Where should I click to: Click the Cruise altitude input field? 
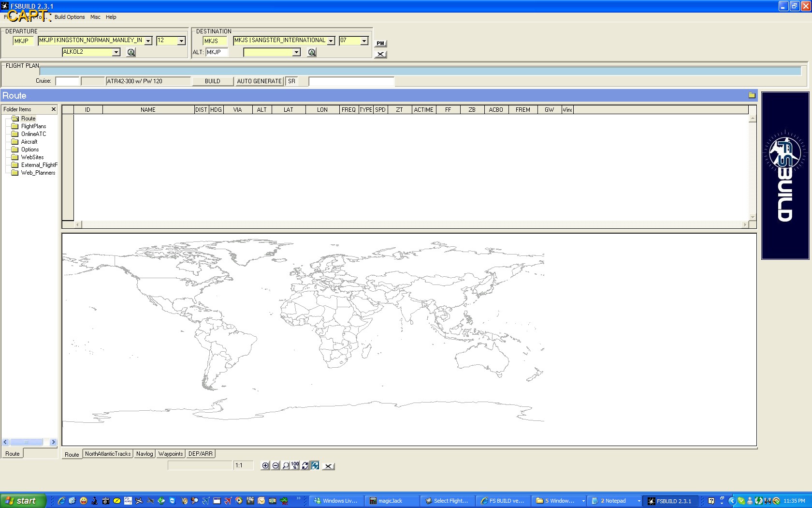68,81
